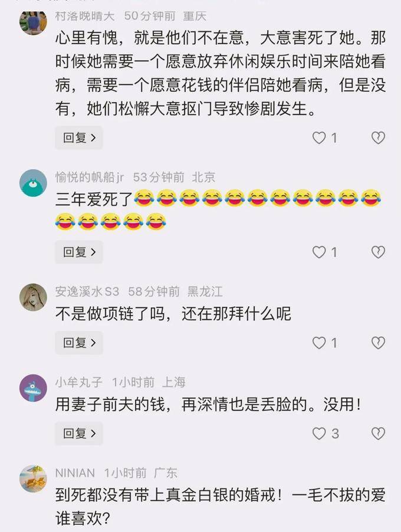Like 愉悦的帆船jr's laughing emoji comment

[x=319, y=252]
